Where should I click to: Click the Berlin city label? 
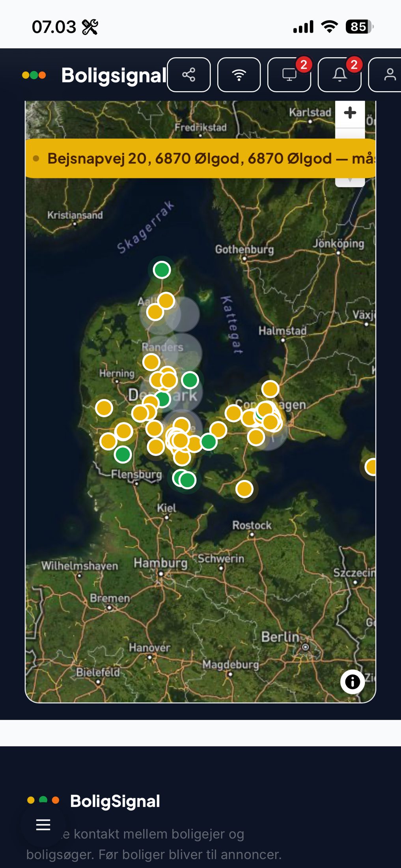pos(280,636)
